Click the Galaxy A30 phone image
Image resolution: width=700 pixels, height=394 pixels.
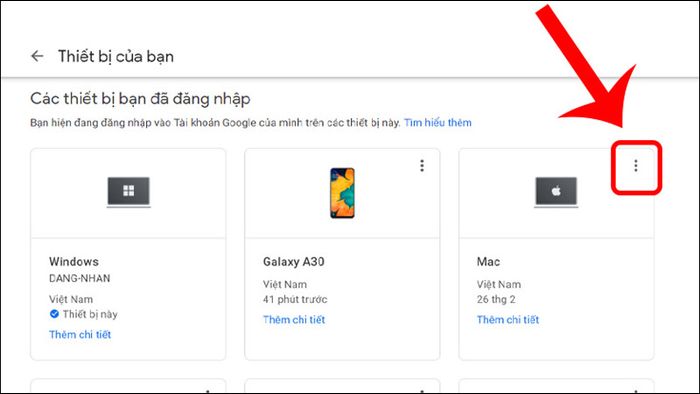(x=342, y=193)
